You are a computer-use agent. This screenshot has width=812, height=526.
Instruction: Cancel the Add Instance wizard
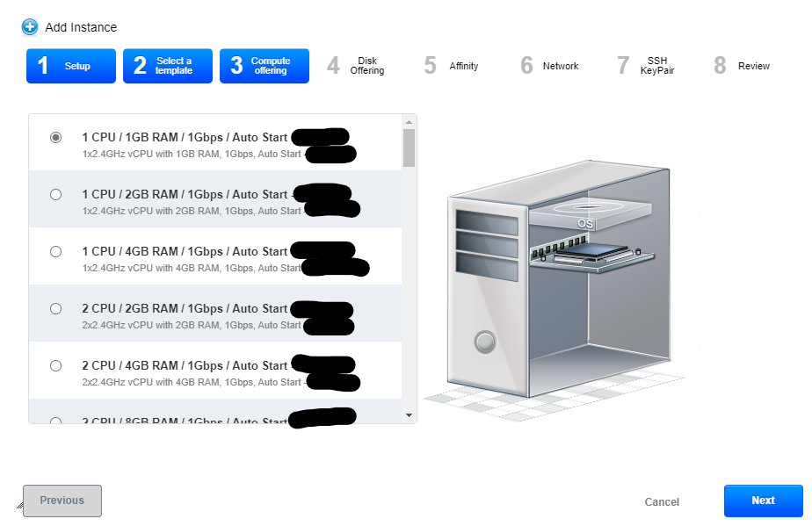[662, 501]
